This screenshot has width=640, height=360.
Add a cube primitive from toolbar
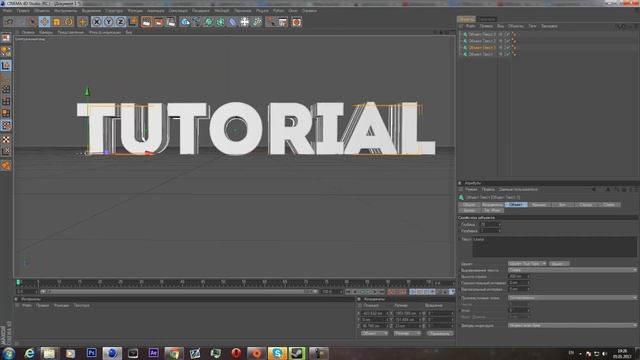(185, 22)
